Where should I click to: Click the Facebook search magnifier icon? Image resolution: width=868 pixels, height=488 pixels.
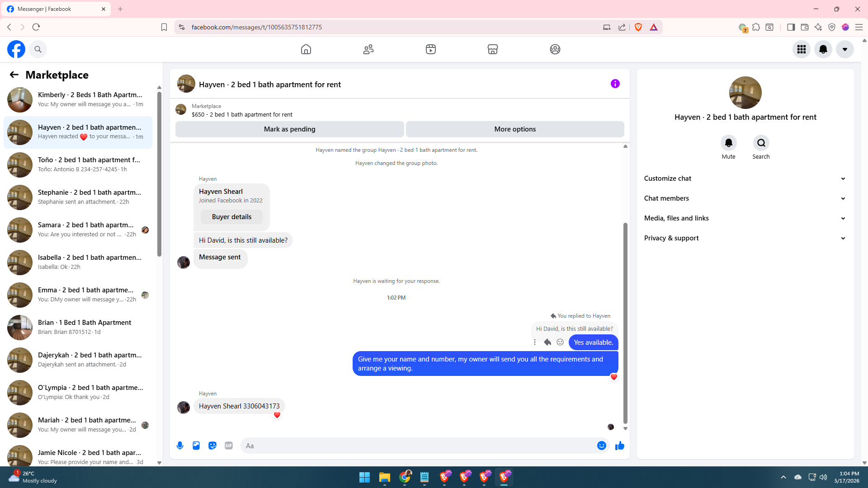(x=38, y=49)
